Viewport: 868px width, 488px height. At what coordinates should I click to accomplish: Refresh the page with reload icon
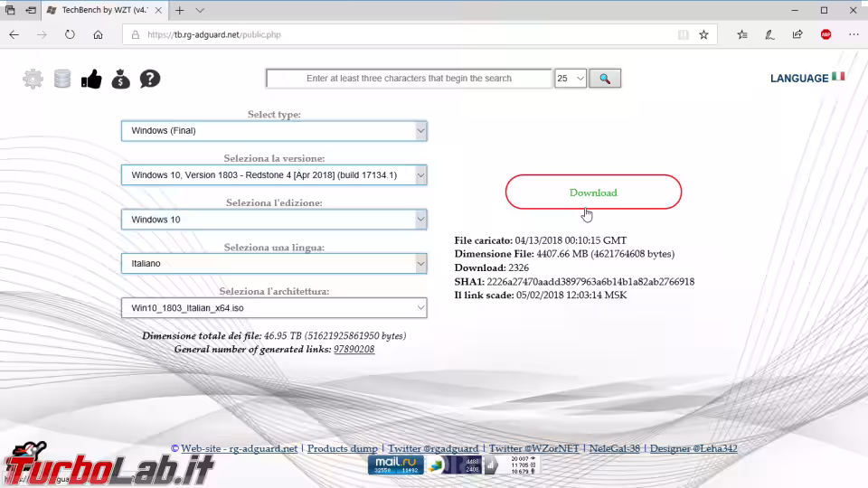pos(70,34)
